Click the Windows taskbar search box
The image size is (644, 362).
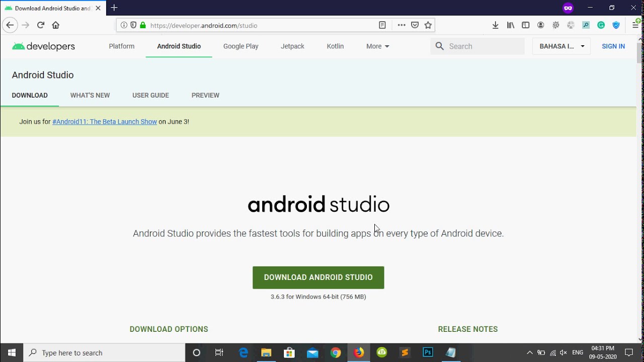pos(105,352)
